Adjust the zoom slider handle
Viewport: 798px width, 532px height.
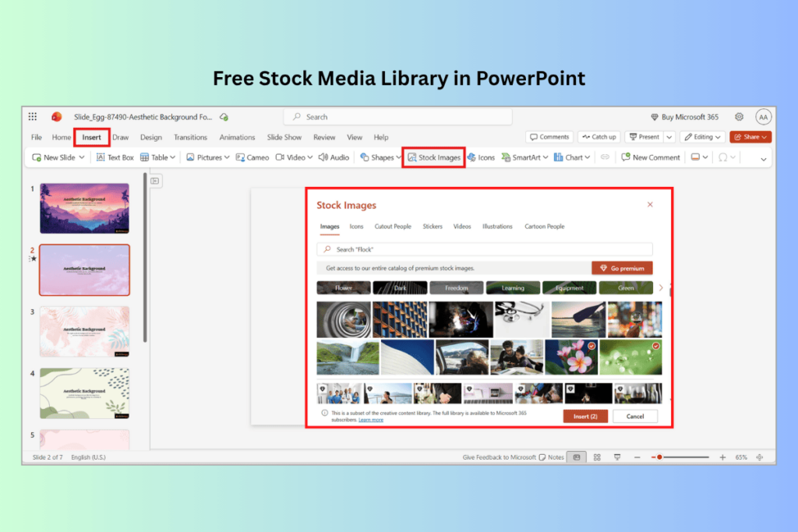coord(659,457)
